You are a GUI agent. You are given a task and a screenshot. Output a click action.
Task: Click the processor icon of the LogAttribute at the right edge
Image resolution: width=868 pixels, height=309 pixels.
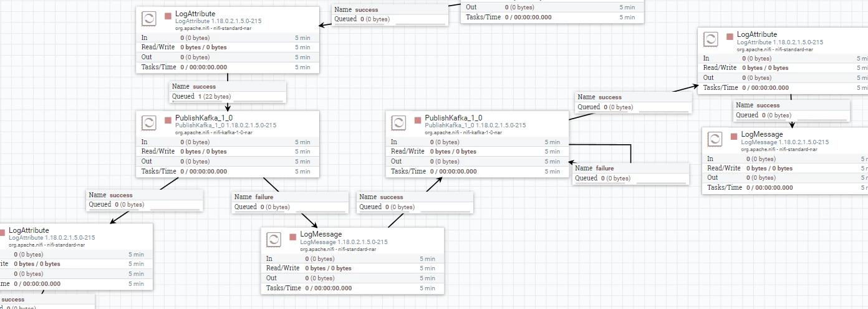tap(711, 39)
